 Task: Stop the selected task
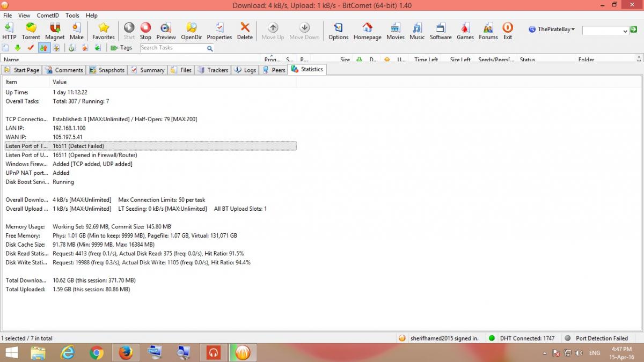click(145, 31)
